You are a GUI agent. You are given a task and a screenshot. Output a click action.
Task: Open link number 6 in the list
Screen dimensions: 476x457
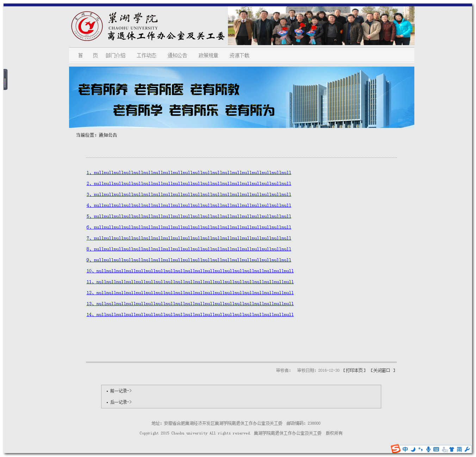click(x=189, y=227)
